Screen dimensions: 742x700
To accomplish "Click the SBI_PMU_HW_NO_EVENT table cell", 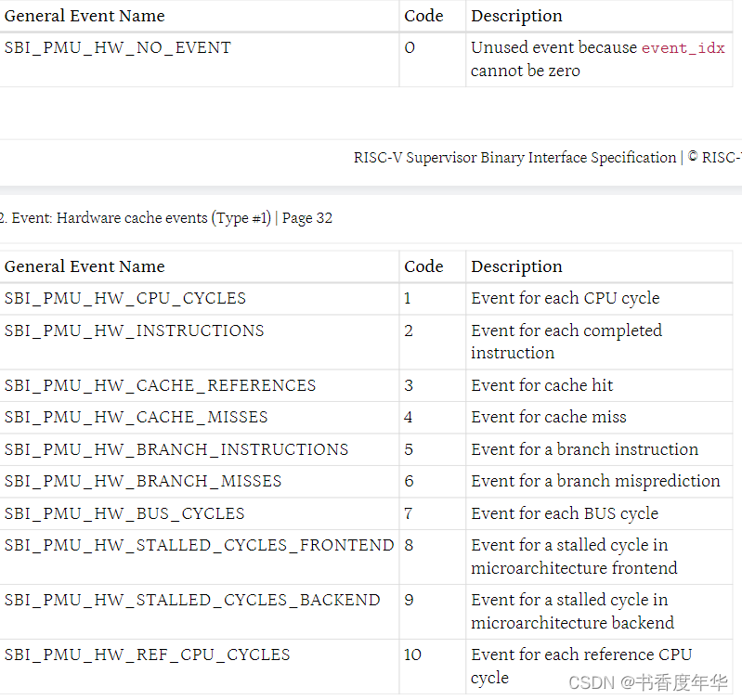I will point(118,48).
